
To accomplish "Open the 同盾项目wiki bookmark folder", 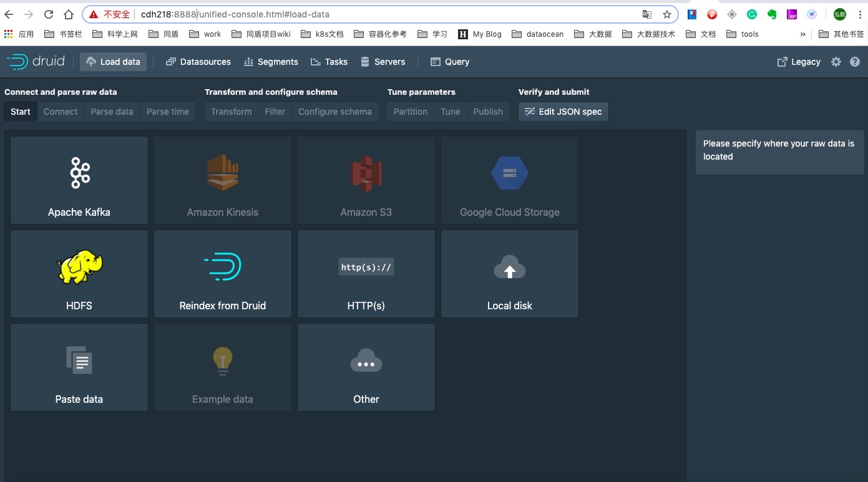I will click(261, 34).
